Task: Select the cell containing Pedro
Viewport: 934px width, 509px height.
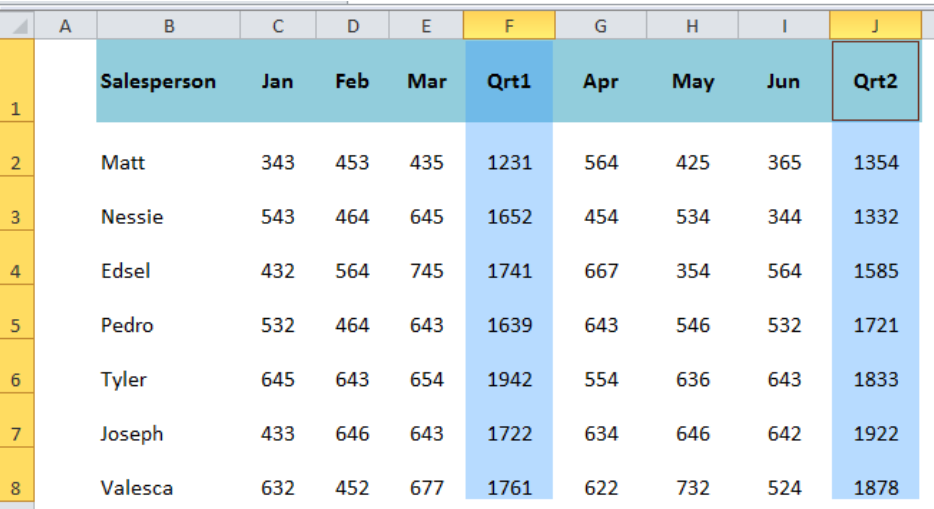Action: click(169, 312)
